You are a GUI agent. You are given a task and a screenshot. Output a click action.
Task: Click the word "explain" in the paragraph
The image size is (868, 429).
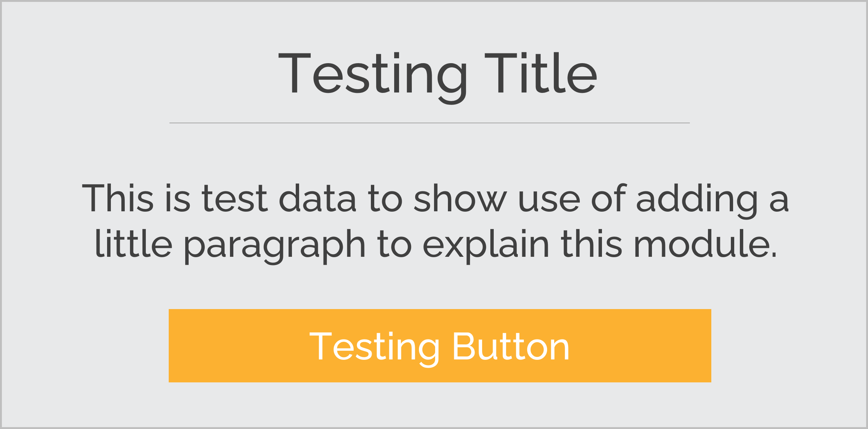pos(487,246)
